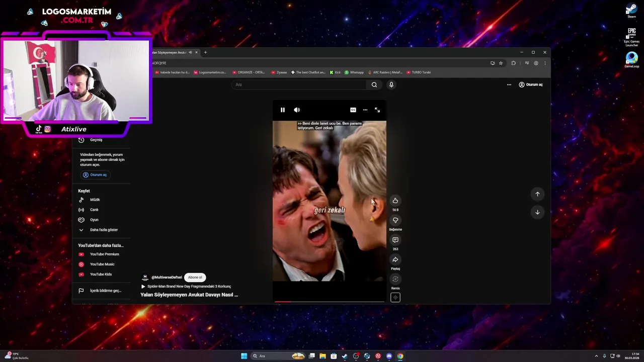This screenshot has width=644, height=362.
Task: Enter fullscreen mode for the short
Action: [377, 110]
